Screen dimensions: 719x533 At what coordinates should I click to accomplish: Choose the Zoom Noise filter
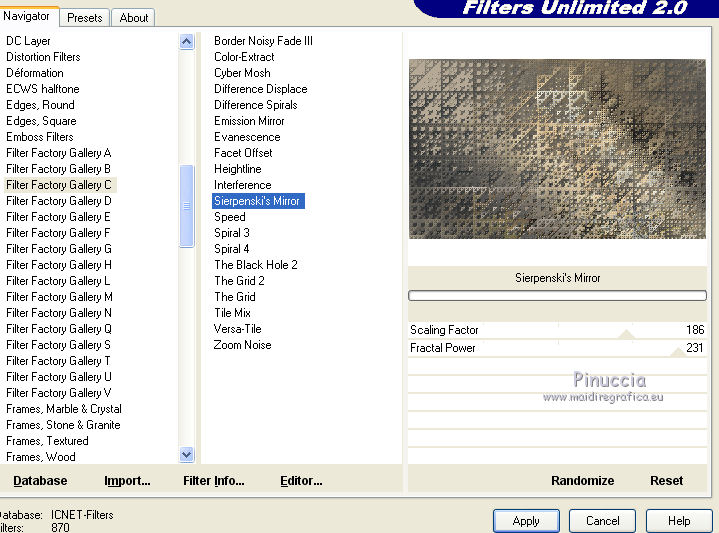pos(243,345)
